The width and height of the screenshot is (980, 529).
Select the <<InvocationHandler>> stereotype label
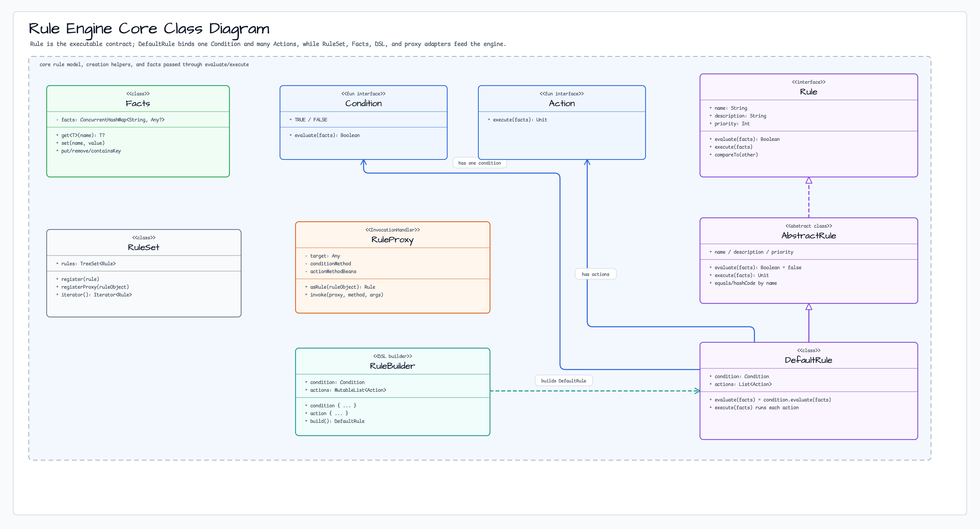tap(392, 230)
